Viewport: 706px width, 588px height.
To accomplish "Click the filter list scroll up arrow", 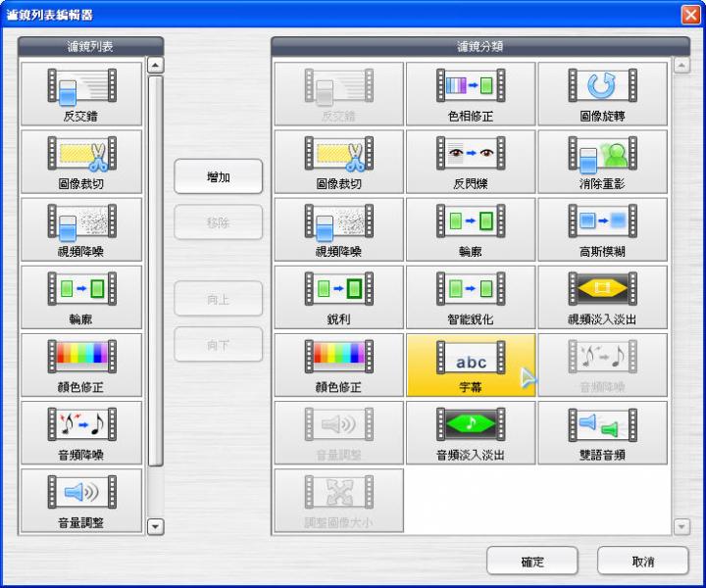I will 155,66.
